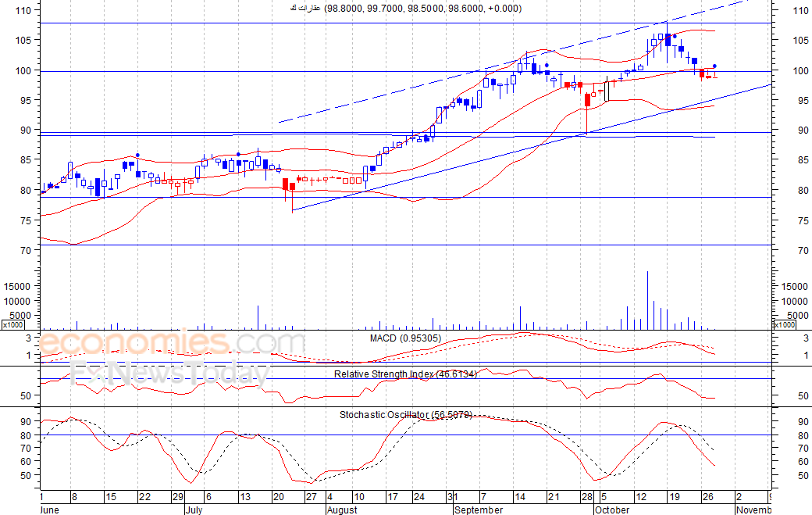812x515 pixels.
Task: Click the 22 date label on the time axis
Action: pos(145,497)
